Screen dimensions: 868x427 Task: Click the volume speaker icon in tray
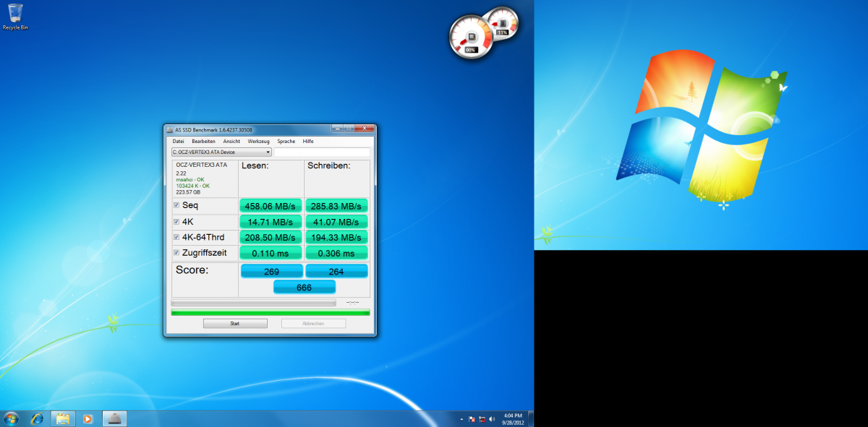tap(492, 418)
